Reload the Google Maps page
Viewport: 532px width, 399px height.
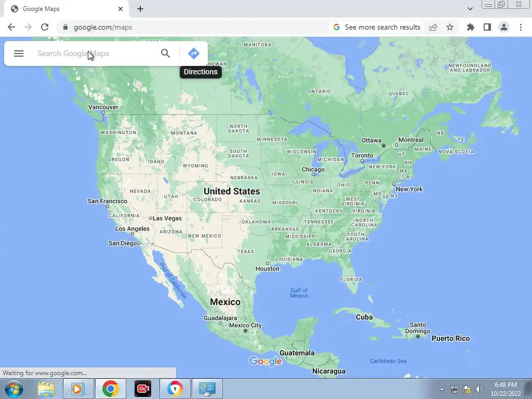point(45,27)
